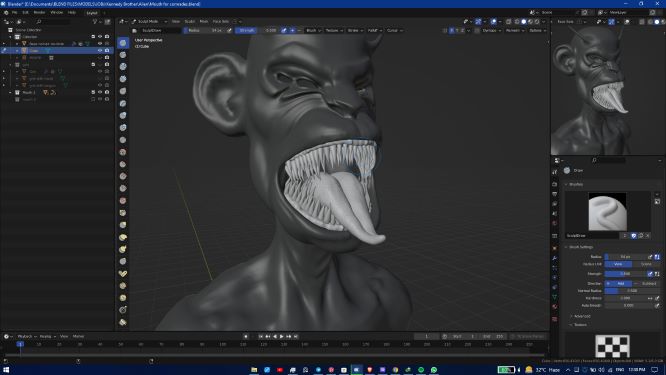The image size is (666, 375).
Task: Open the Remesh dropdown
Action: (x=514, y=31)
